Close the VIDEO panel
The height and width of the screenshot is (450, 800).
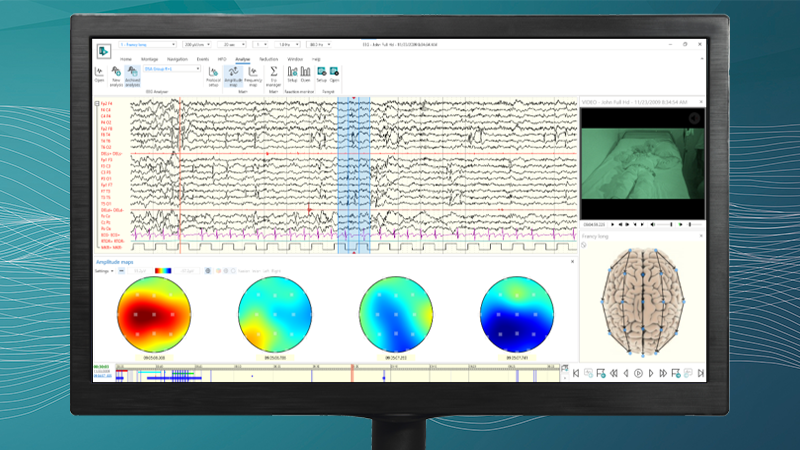pyautogui.click(x=701, y=102)
